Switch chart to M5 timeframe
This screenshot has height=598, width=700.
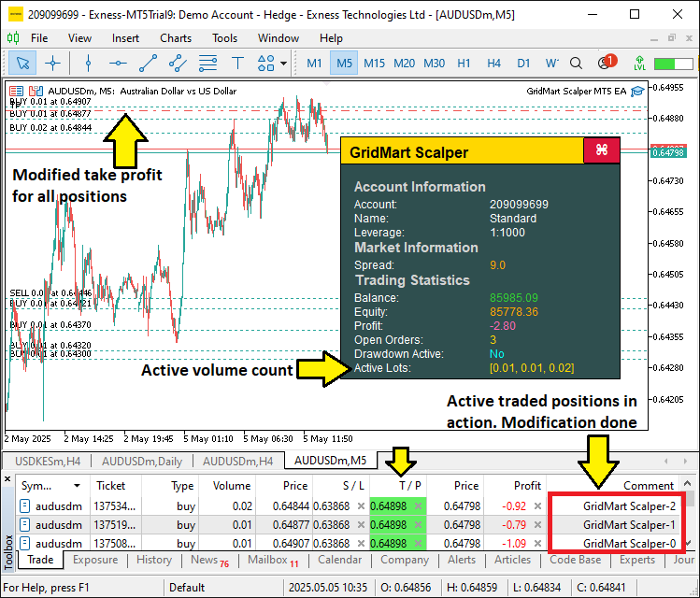click(344, 64)
